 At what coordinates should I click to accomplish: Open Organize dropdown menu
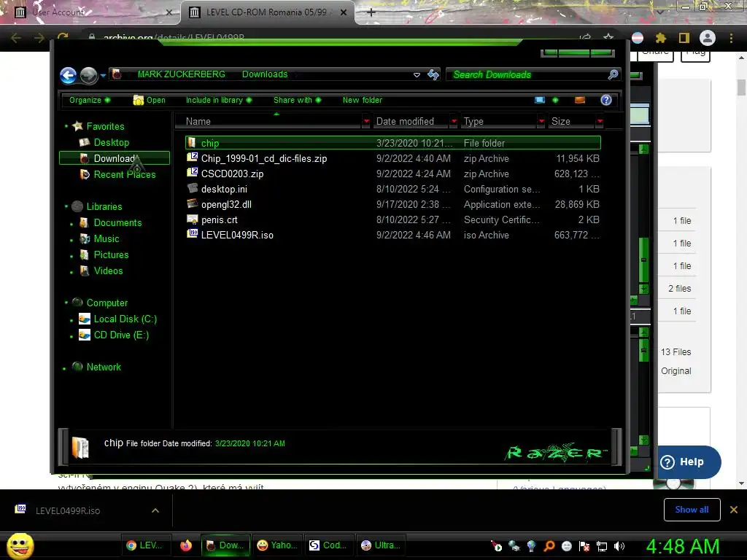(90, 100)
